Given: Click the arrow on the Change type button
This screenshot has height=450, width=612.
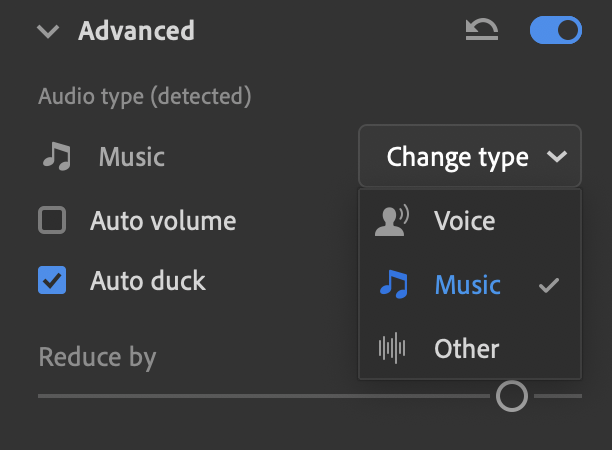Looking at the screenshot, I should click(557, 157).
